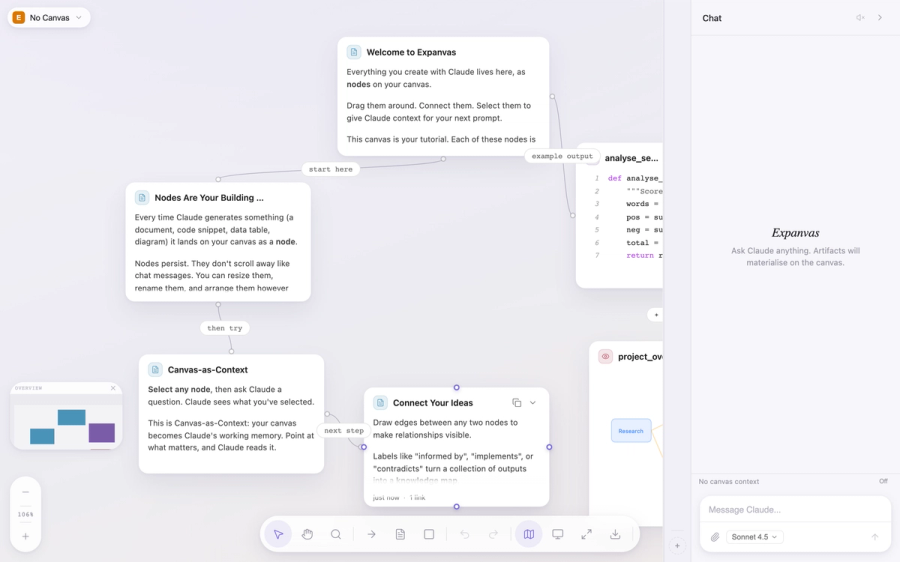Click the expand fullscreen arrows icon
The image size is (900, 562).
(586, 534)
